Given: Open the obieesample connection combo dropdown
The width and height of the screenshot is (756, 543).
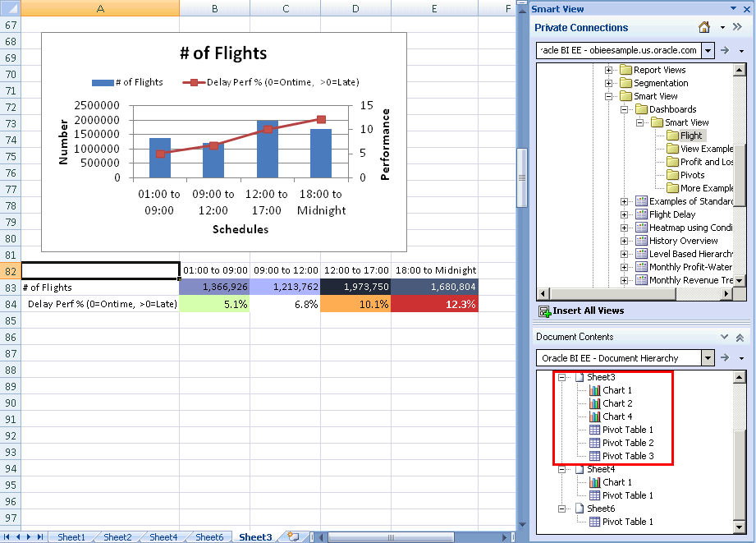Looking at the screenshot, I should (708, 50).
